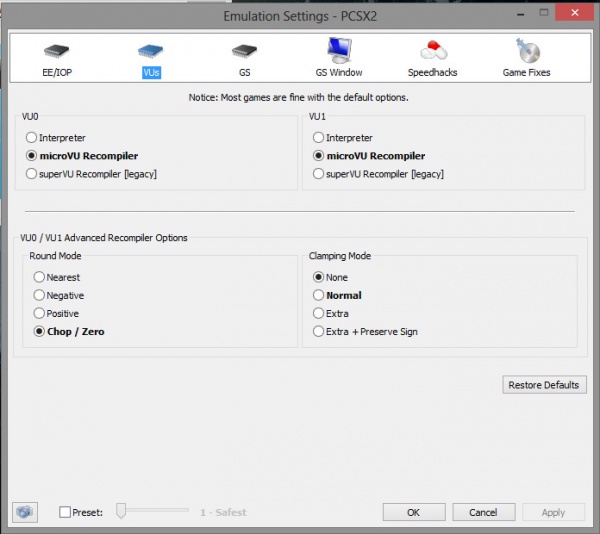This screenshot has width=600, height=534.
Task: Open the GS Window monitor icon
Action: 339,50
